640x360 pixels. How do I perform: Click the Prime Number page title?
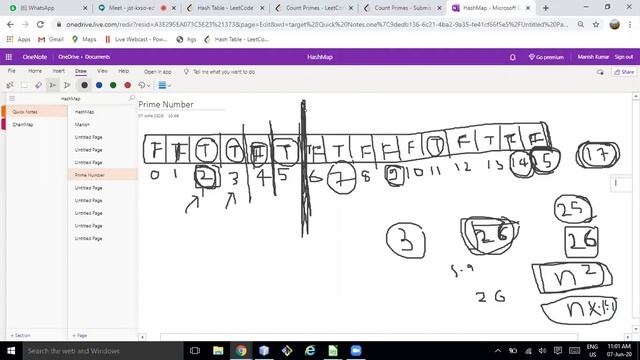pyautogui.click(x=166, y=104)
